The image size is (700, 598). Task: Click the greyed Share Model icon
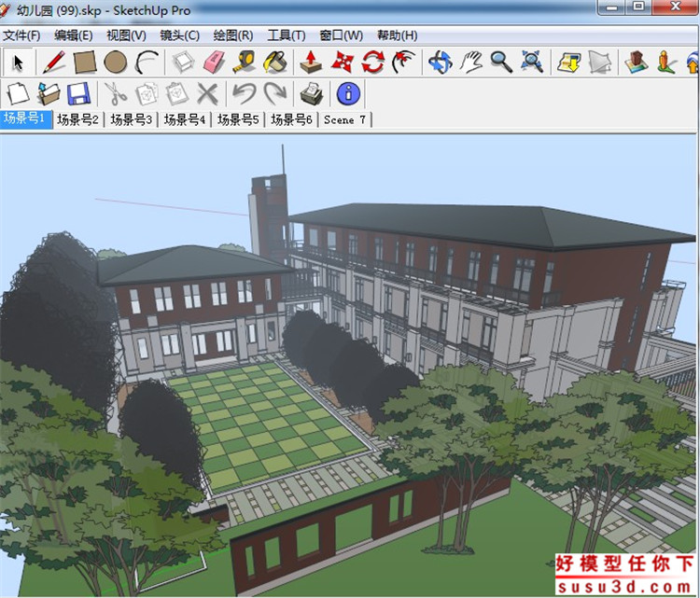point(599,62)
